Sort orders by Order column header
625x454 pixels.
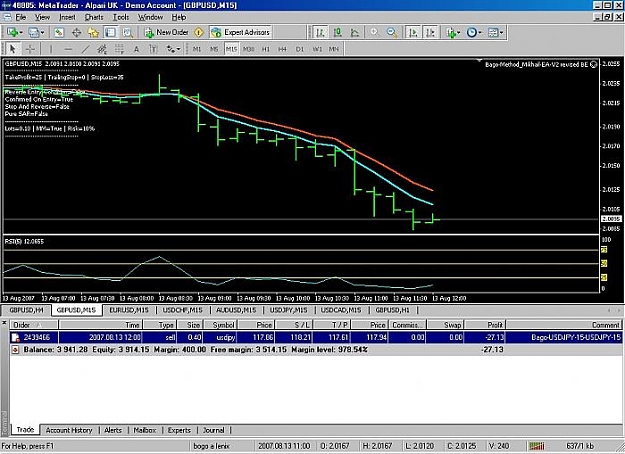(34, 325)
